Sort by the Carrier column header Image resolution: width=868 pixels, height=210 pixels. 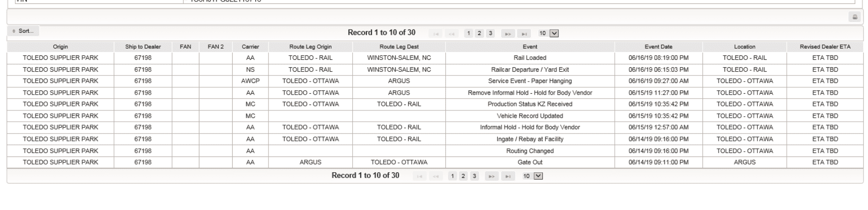(250, 47)
